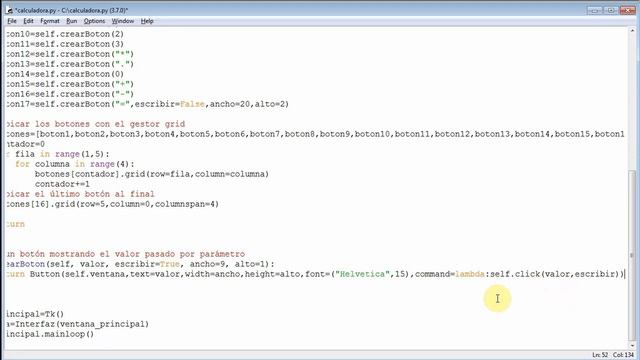Click the line with crearBoton(".")
The height and width of the screenshot is (360, 640).
(x=70, y=64)
